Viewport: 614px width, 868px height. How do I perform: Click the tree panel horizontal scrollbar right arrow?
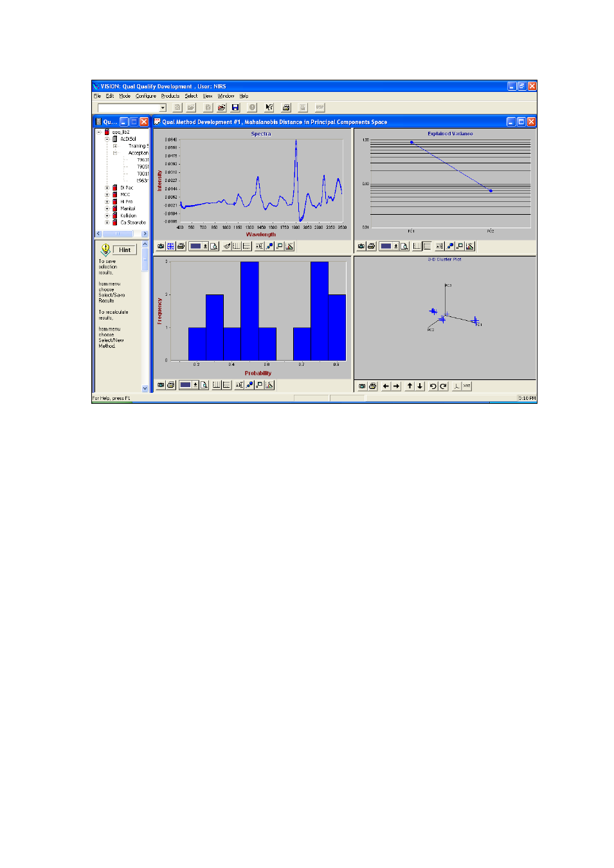pyautogui.click(x=145, y=233)
